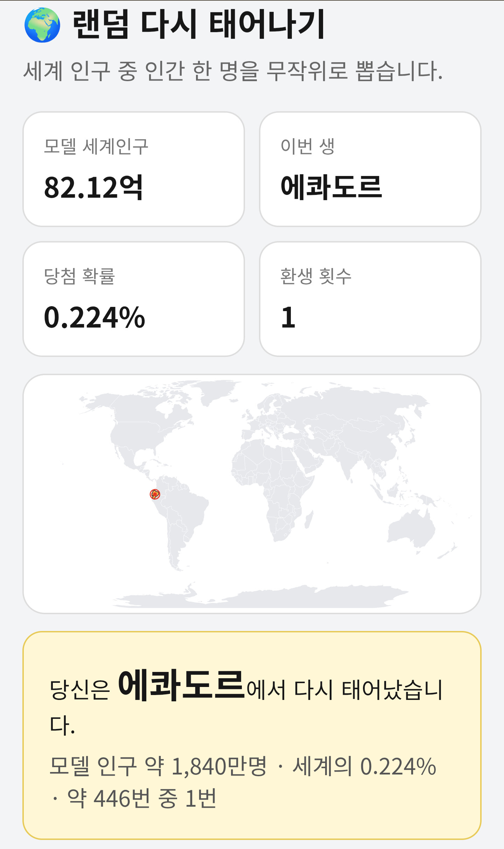
Task: Click the red Ecuador marker on the map
Action: coord(155,494)
